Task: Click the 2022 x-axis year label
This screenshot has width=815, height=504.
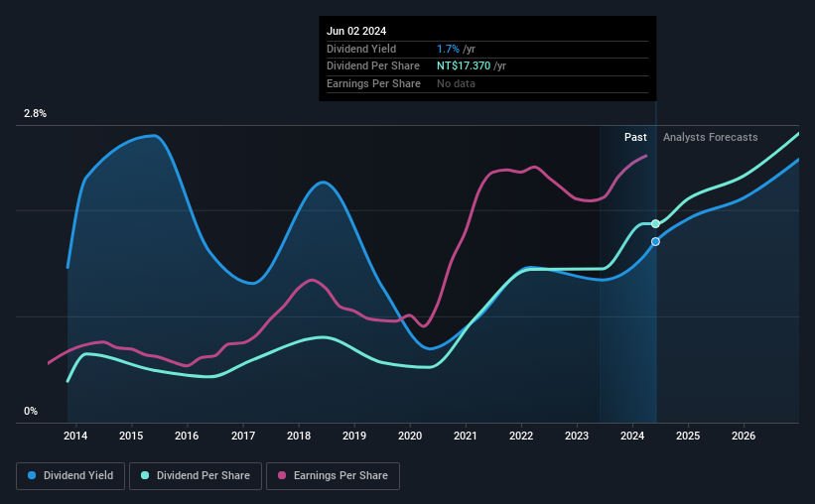Action: pyautogui.click(x=521, y=436)
